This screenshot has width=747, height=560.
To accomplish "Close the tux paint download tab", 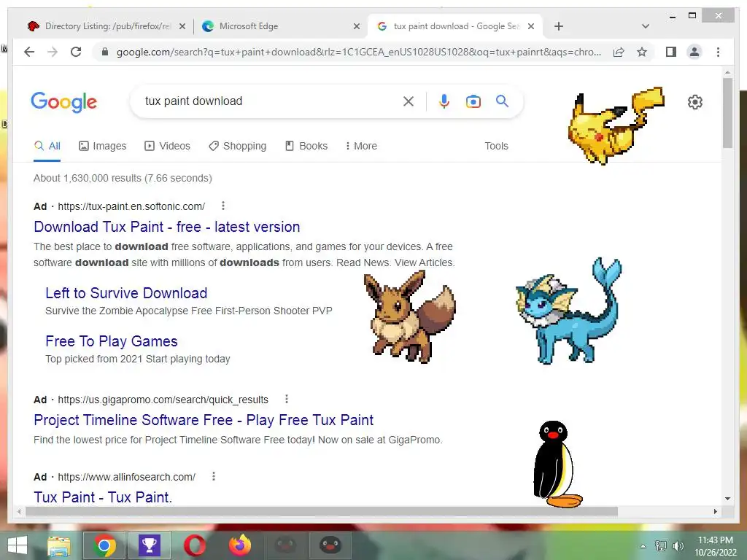I will [531, 26].
